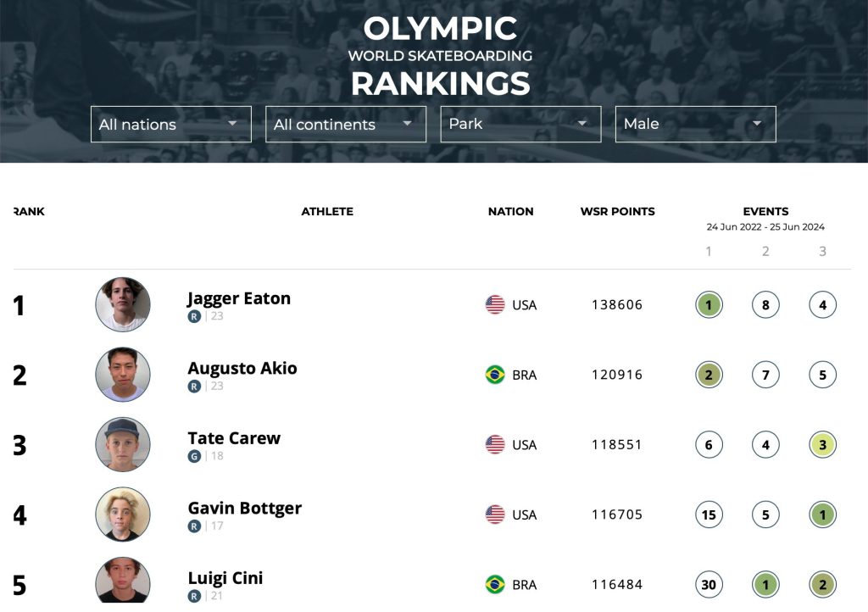This screenshot has width=868, height=612.
Task: Click the USA flag next to Jagger Eaton
Action: 495,305
